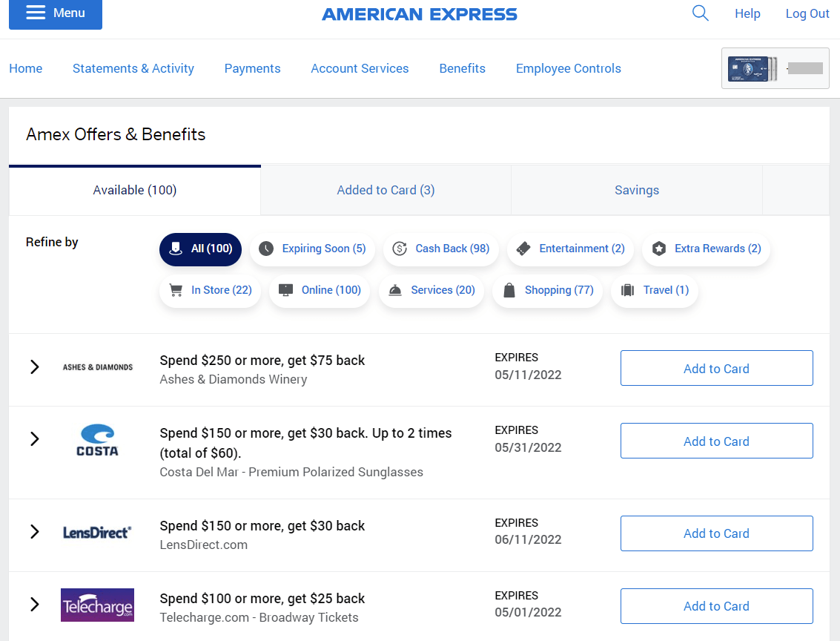Screen dimensions: 840x641
Task: Click the Log Out link
Action: 807,13
